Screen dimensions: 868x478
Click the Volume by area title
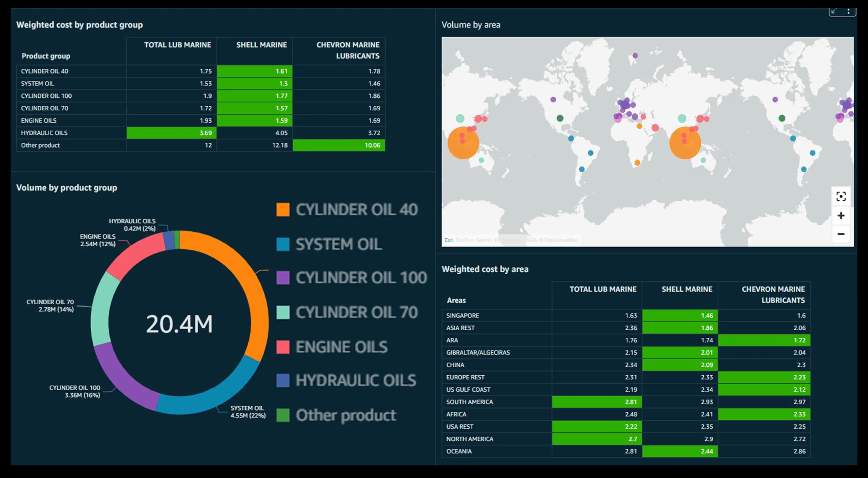tap(471, 25)
